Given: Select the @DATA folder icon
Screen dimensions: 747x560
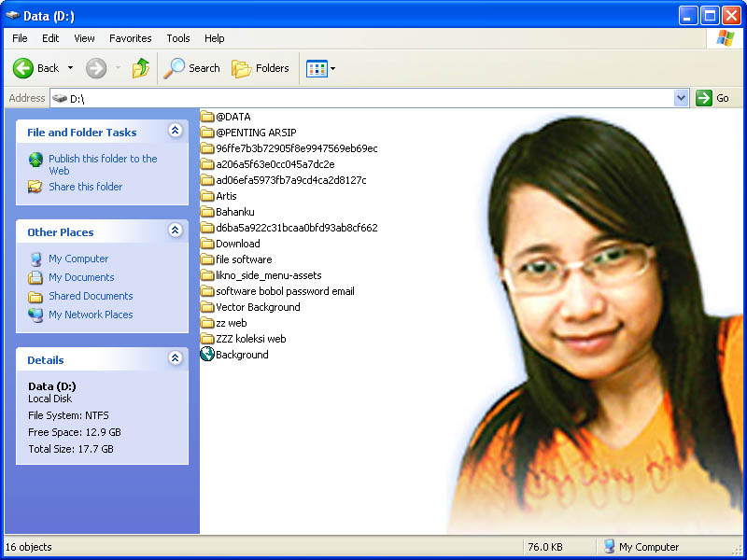Looking at the screenshot, I should pyautogui.click(x=207, y=116).
